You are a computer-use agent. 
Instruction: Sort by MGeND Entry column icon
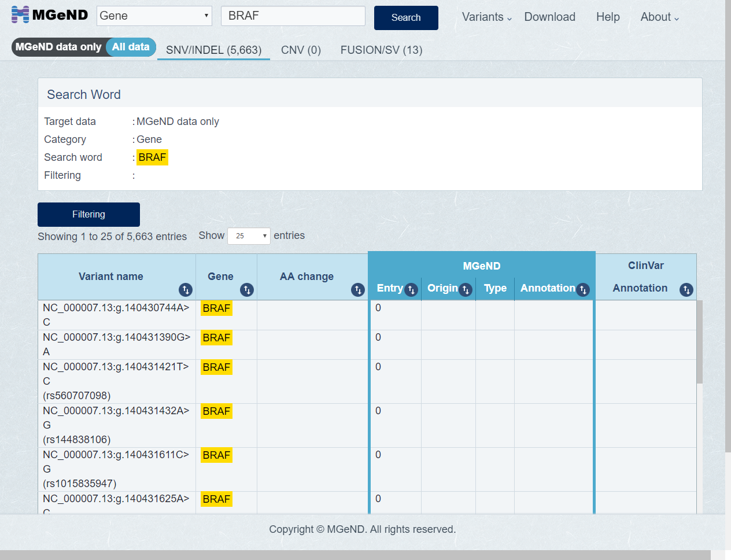click(411, 290)
